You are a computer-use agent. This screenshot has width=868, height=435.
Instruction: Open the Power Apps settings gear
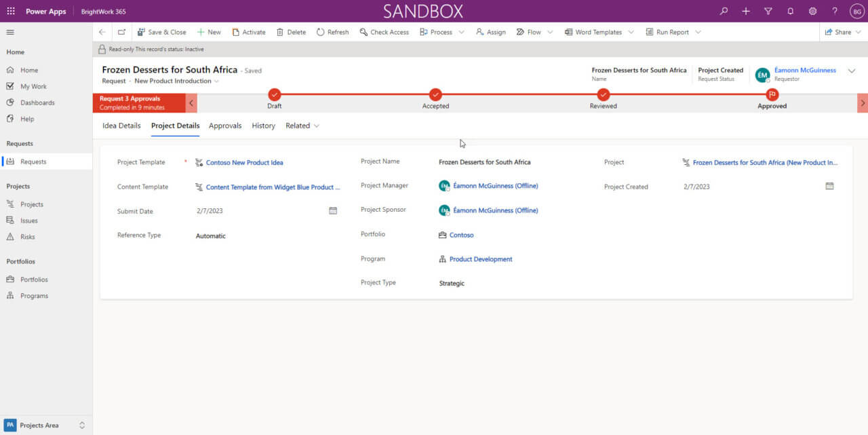click(812, 10)
